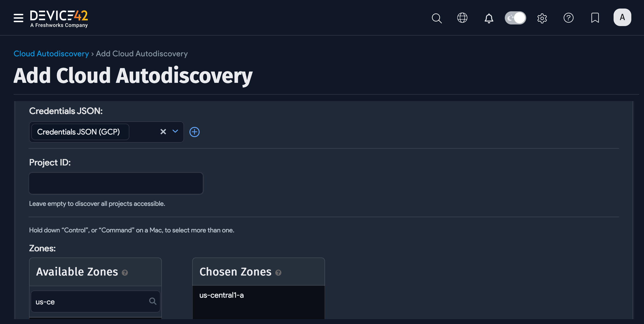Open the navigation hamburger menu
Screen dimensions: 644x324
click(18, 18)
